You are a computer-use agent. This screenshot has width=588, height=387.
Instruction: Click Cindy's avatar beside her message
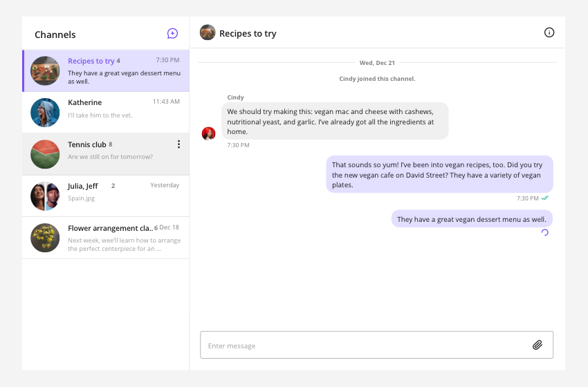[x=208, y=133]
